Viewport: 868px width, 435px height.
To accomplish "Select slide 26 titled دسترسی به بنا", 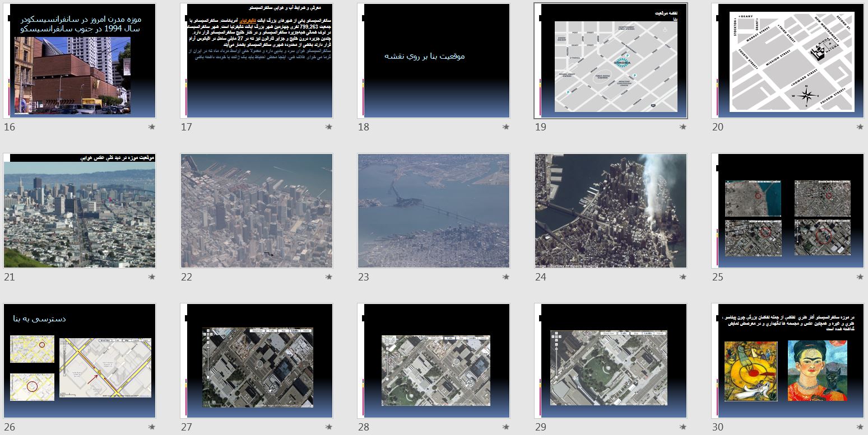I will coord(80,361).
